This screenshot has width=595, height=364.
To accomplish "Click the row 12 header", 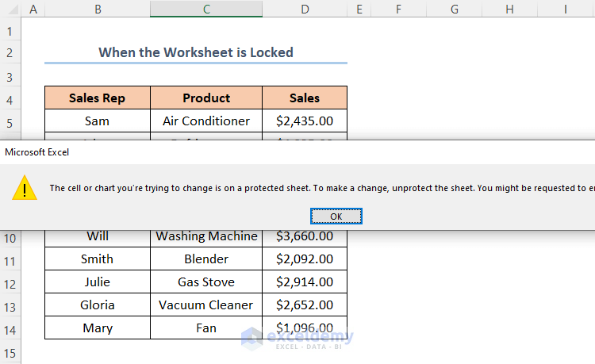I will pyautogui.click(x=10, y=282).
